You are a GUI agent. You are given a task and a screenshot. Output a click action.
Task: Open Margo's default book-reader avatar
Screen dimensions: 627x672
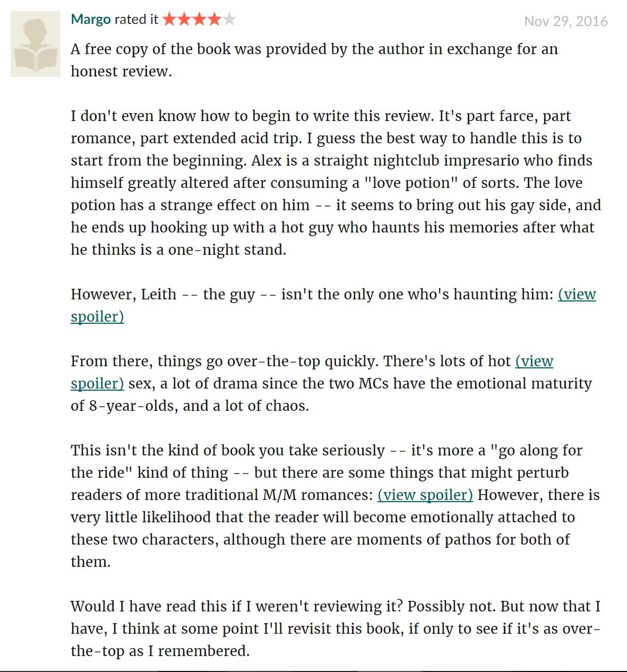coord(36,44)
